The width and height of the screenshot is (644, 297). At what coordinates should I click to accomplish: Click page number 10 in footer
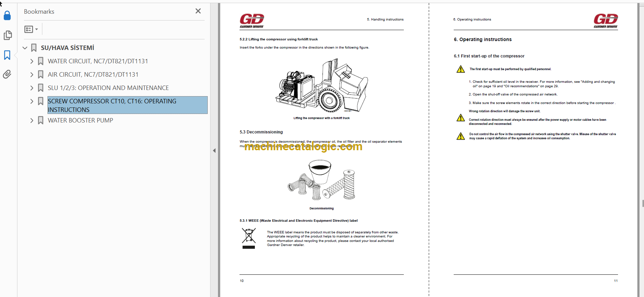[242, 281]
